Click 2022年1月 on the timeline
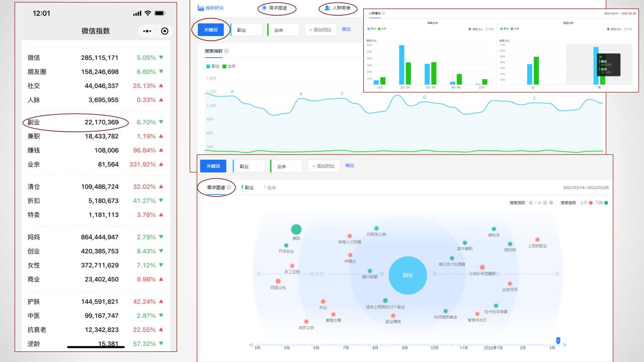This screenshot has width=644, height=362. (493, 348)
